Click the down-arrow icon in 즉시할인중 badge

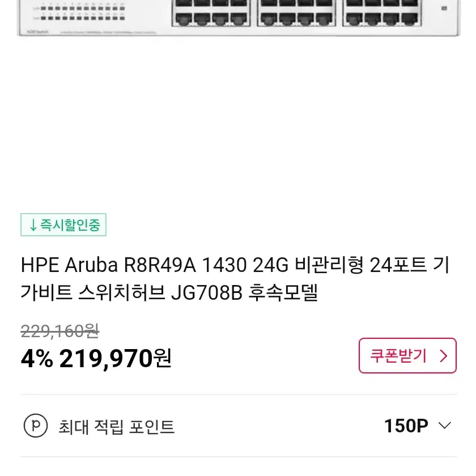point(33,225)
